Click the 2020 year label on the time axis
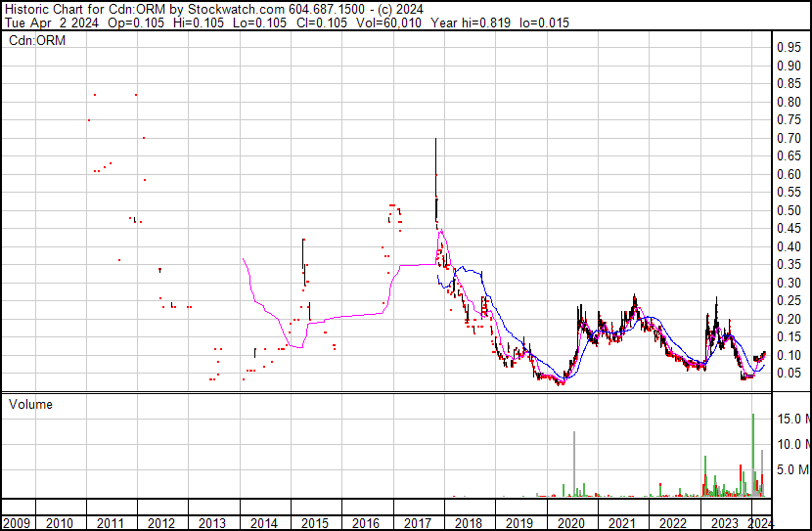The height and width of the screenshot is (531, 812). point(570,523)
